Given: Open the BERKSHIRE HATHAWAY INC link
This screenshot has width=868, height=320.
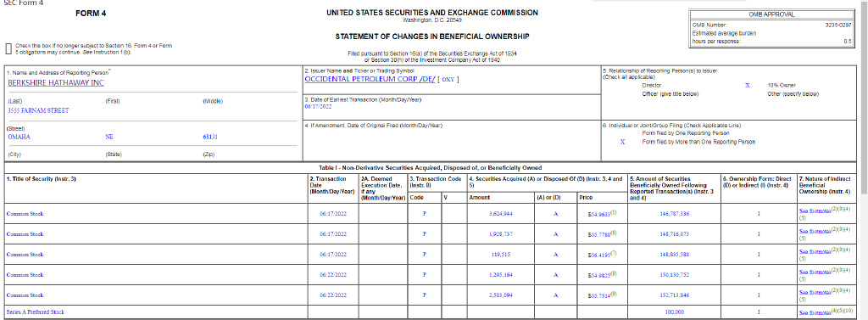Looking at the screenshot, I should (56, 83).
